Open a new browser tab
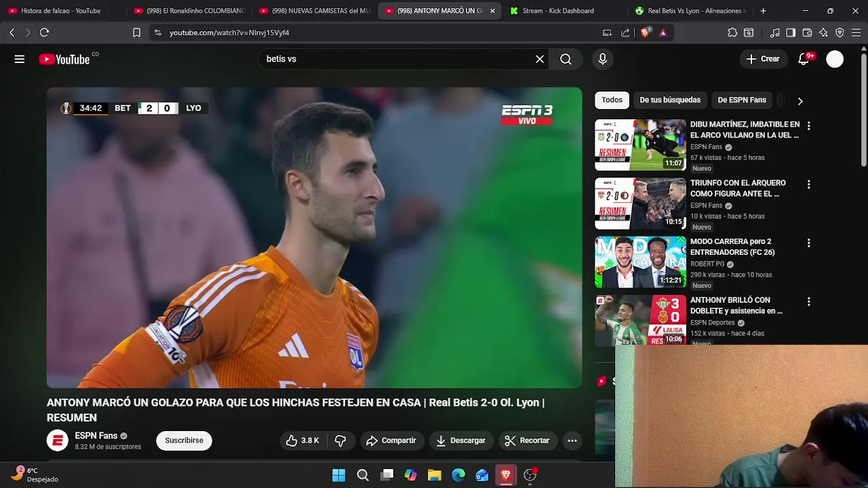The height and width of the screenshot is (488, 868). pyautogui.click(x=763, y=11)
